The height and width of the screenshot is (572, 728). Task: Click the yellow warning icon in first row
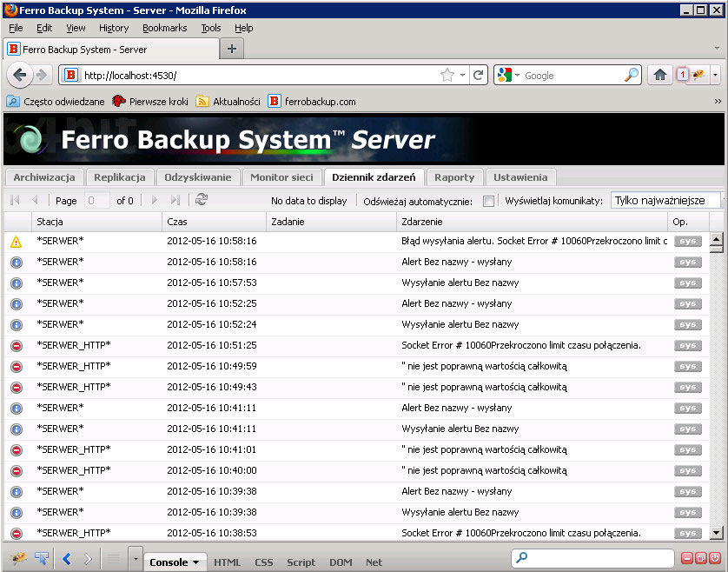(16, 241)
